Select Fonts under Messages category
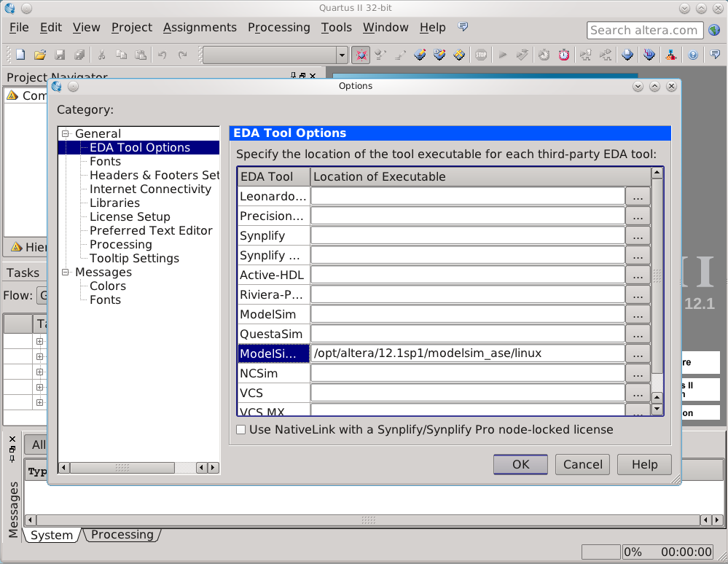 pos(105,300)
